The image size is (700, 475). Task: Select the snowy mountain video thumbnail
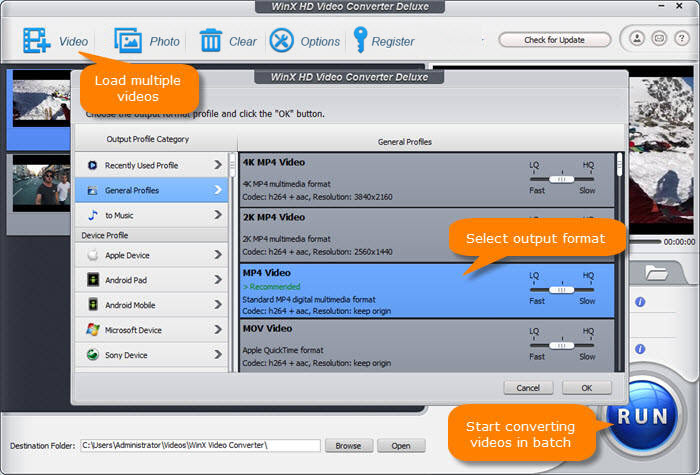coord(41,98)
